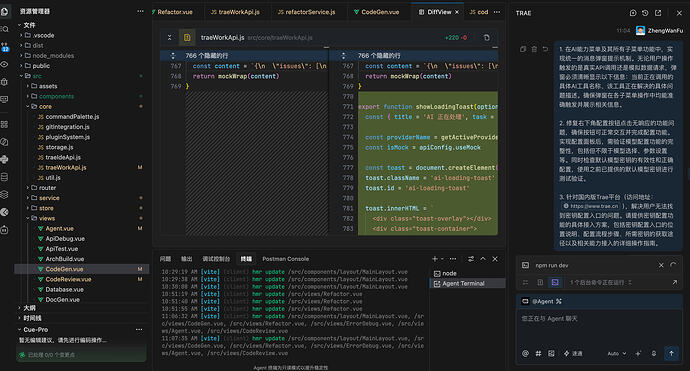
Task: Send the chat message with arrow button
Action: pos(671,353)
